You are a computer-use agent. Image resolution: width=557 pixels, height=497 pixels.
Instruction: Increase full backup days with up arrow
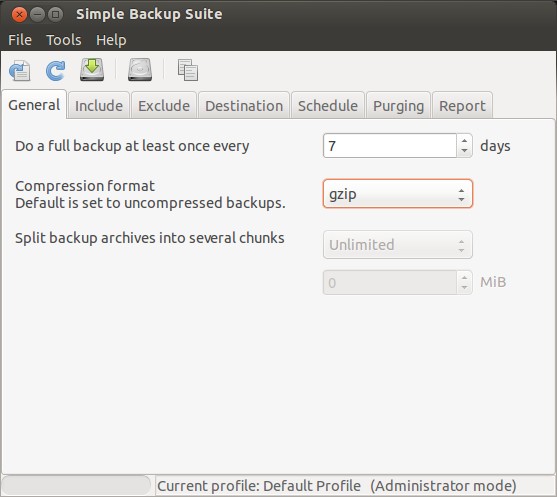pos(464,140)
